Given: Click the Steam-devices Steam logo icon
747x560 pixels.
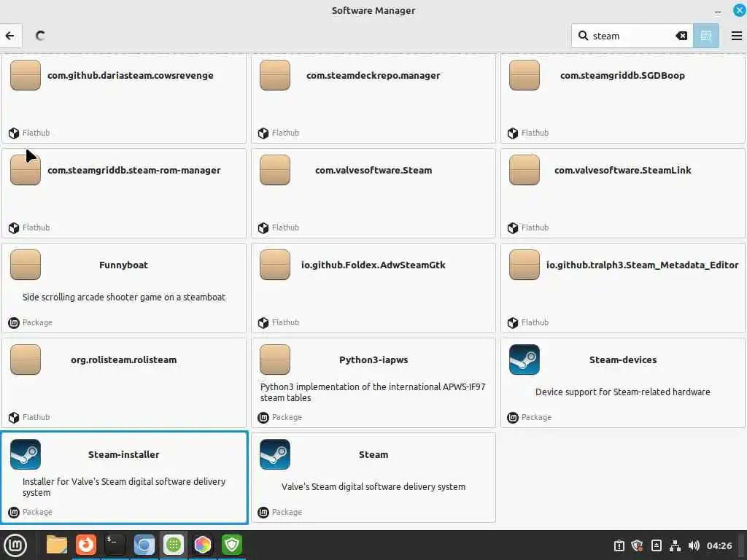Looking at the screenshot, I should pos(524,359).
